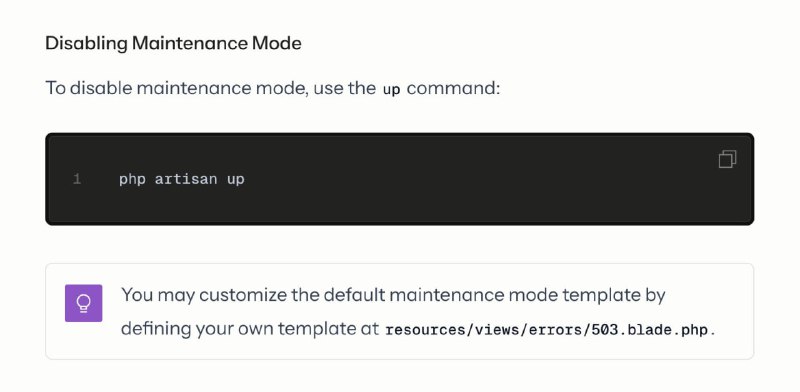This screenshot has height=392, width=800.
Task: Click the word 'command:' in the paragraph
Action: [x=454, y=88]
